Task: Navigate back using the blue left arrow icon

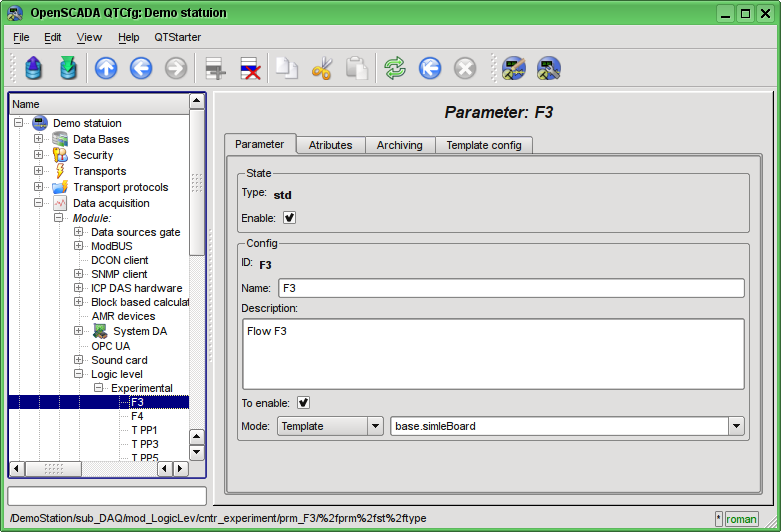Action: coord(141,68)
